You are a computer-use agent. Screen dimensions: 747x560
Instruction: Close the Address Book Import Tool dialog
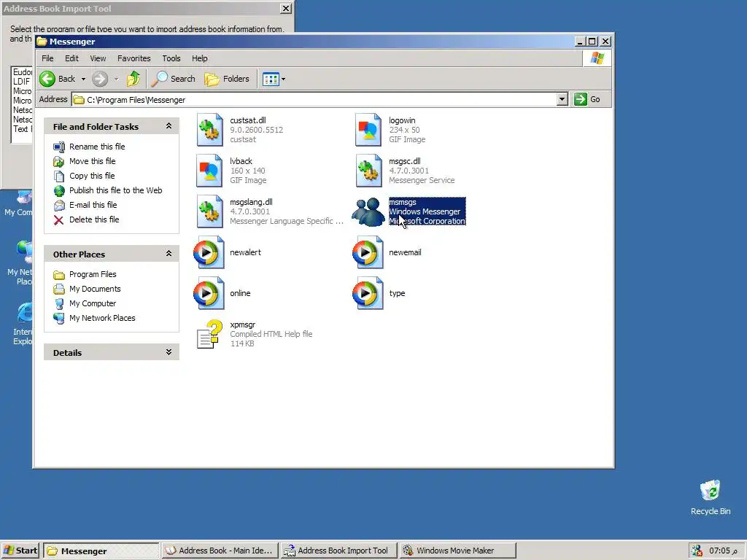click(x=285, y=9)
